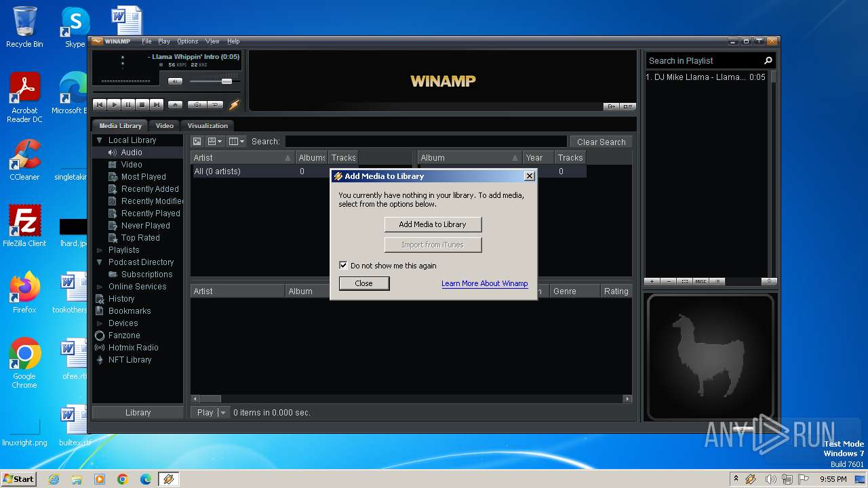868x488 pixels.
Task: Switch to the Visualization tab
Action: pyautogui.click(x=208, y=125)
